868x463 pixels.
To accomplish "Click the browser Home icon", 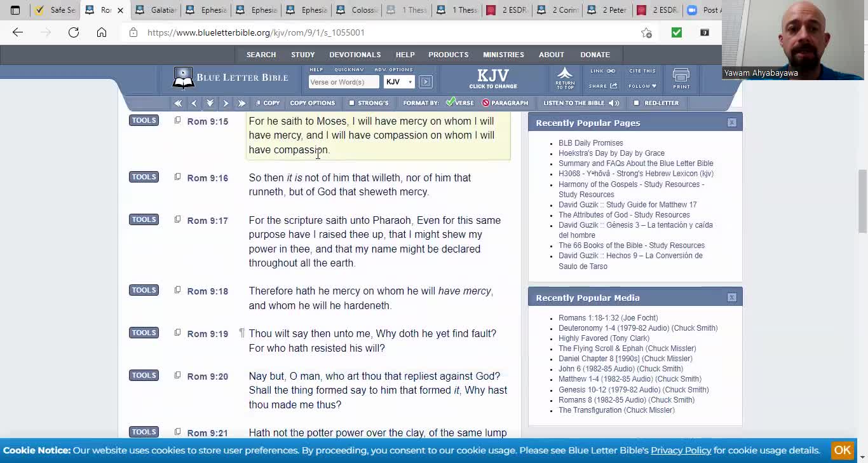I will coord(102,32).
